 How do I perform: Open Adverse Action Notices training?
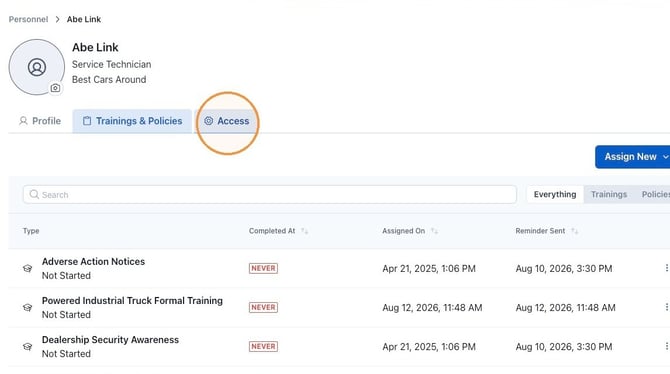(x=93, y=262)
